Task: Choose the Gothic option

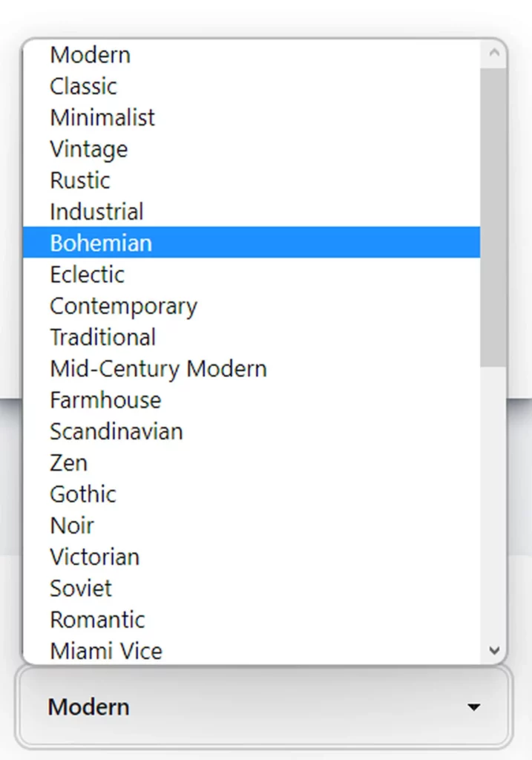Action: [x=83, y=494]
